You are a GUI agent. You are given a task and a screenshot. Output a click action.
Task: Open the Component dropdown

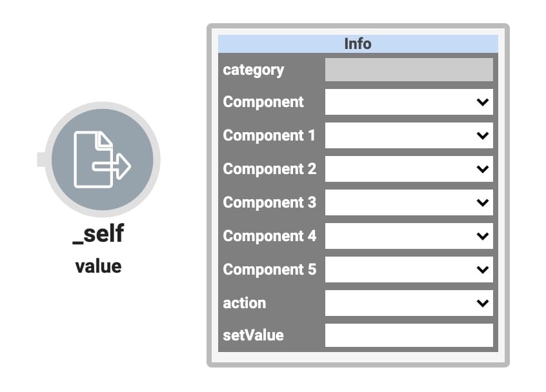pos(409,102)
